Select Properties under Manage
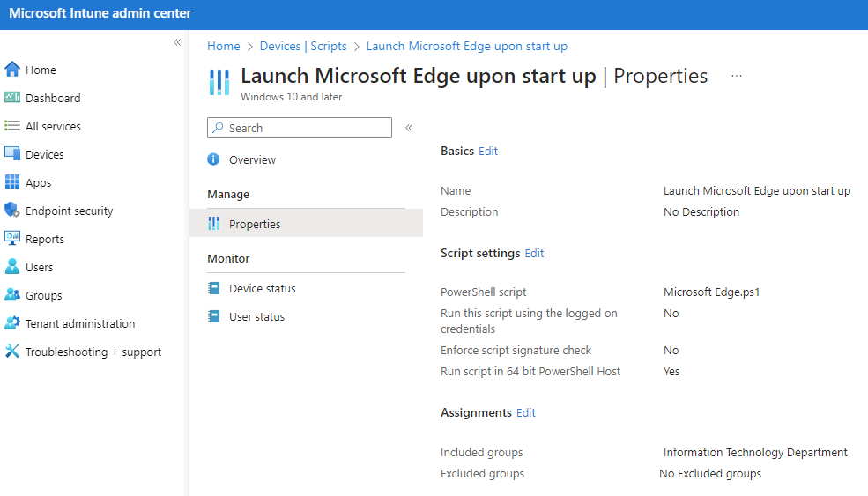Viewport: 868px width, 496px height. [x=306, y=224]
